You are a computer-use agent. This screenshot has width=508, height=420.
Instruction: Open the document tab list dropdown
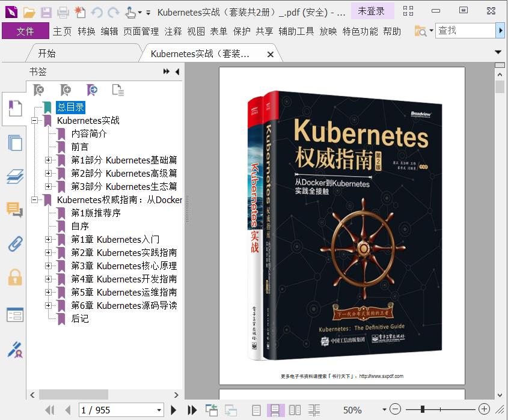[x=498, y=52]
